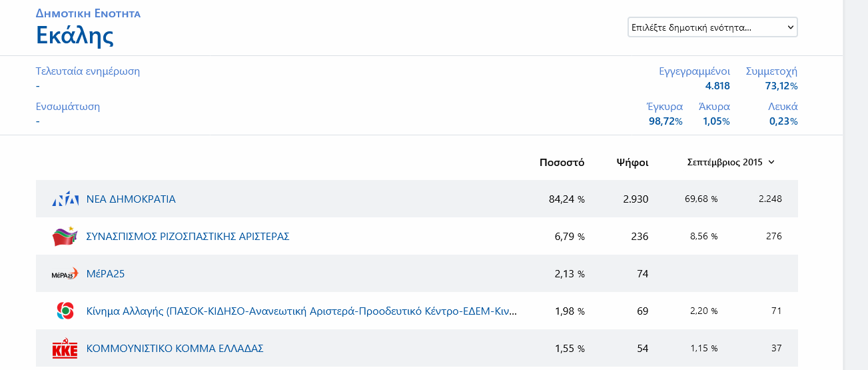
Task: Click the vertical page scrollbar
Action: [855, 185]
